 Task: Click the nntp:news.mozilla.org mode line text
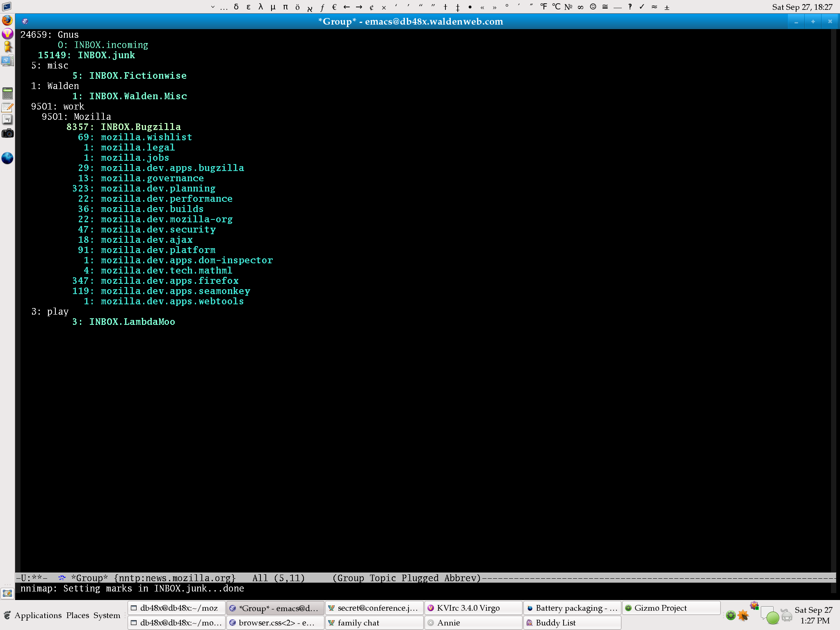click(x=175, y=578)
